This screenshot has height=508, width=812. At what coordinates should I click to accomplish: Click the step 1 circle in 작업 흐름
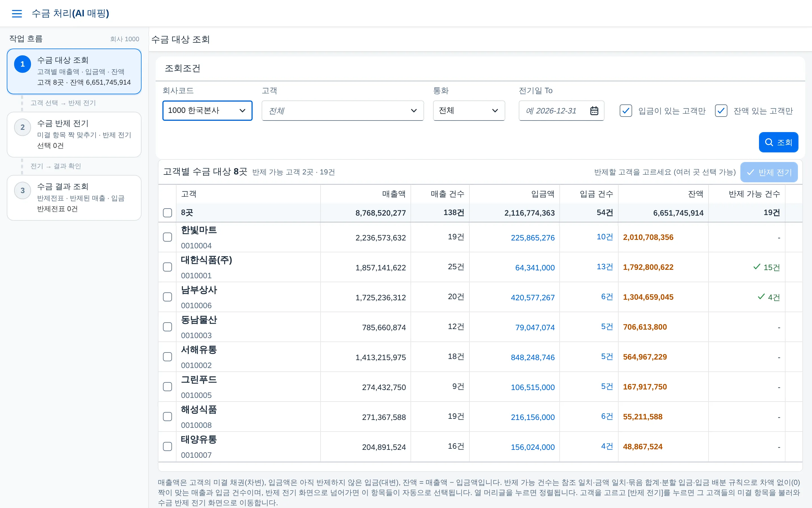click(23, 64)
